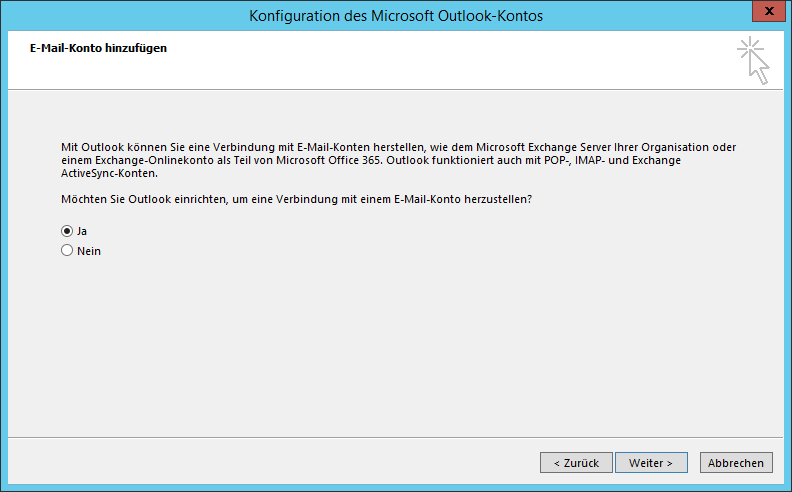Click the ActiveSync-Konten text line
Viewport: 792px width, 492px height.
[x=110, y=173]
